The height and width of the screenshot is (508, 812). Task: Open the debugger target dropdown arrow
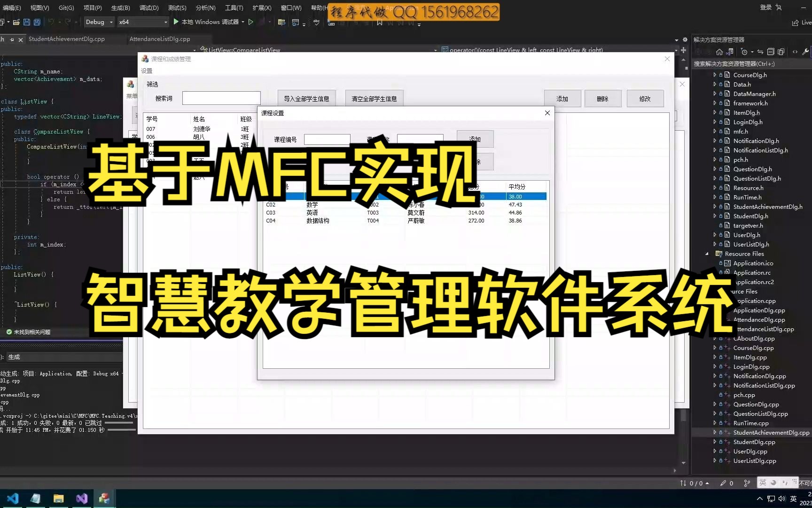(x=243, y=22)
